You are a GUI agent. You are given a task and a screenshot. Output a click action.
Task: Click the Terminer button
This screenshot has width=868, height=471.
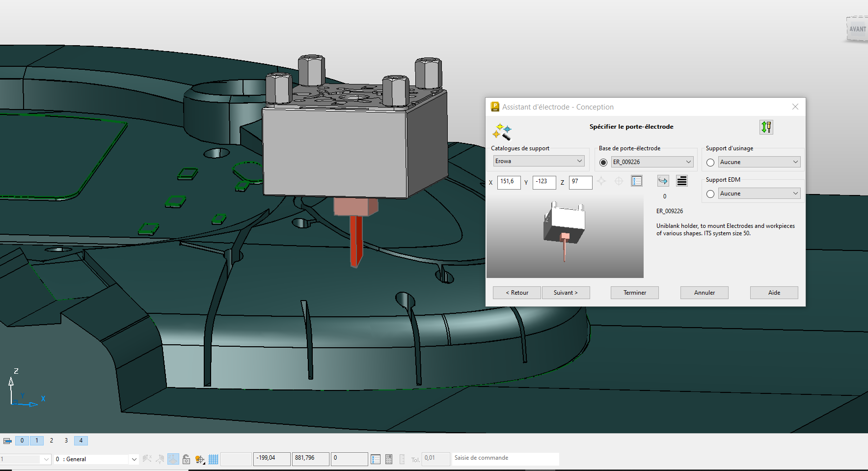click(634, 293)
